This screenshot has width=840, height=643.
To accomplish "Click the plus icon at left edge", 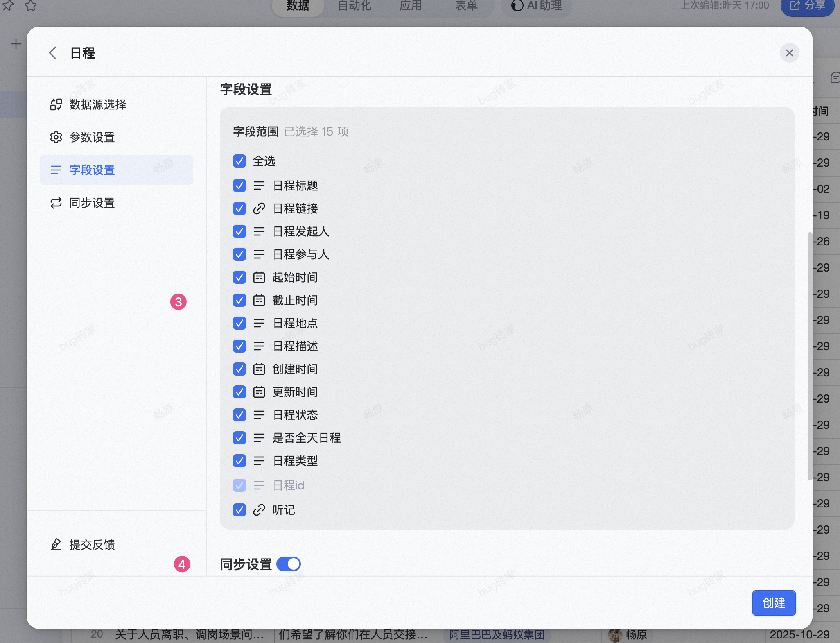I will [16, 44].
